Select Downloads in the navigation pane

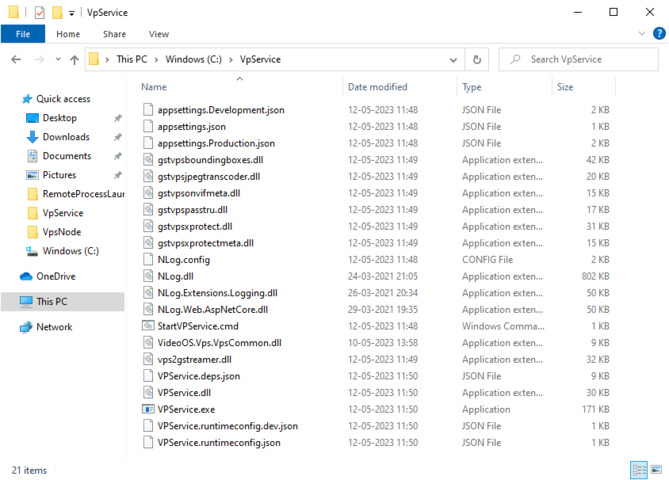coord(66,137)
